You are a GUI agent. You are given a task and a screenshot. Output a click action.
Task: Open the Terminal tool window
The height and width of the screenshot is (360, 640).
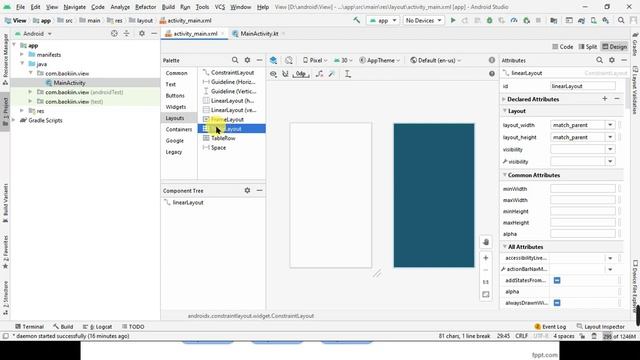[29, 327]
